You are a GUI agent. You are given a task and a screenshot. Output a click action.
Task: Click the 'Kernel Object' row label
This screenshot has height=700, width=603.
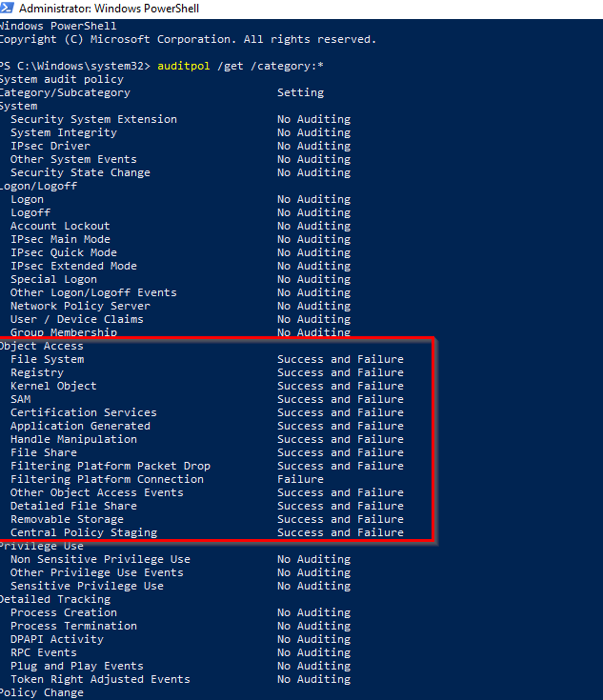click(53, 386)
